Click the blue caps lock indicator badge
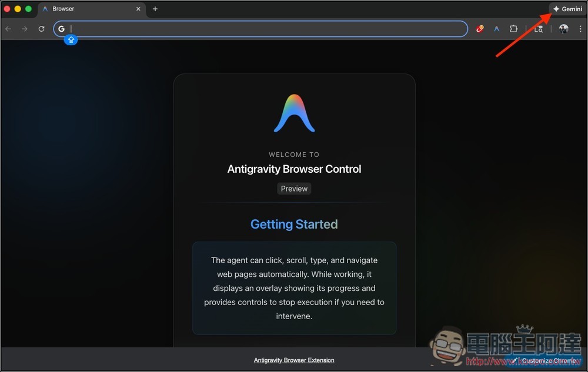Image resolution: width=588 pixels, height=372 pixels. point(71,40)
